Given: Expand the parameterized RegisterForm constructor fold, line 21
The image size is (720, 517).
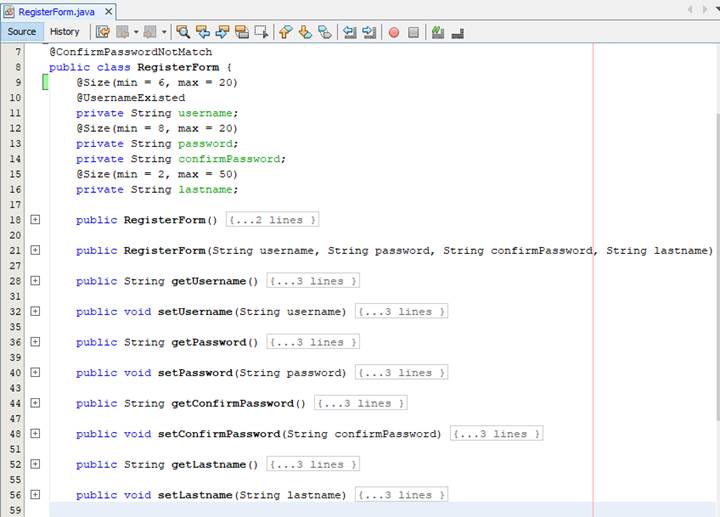Looking at the screenshot, I should 35,250.
